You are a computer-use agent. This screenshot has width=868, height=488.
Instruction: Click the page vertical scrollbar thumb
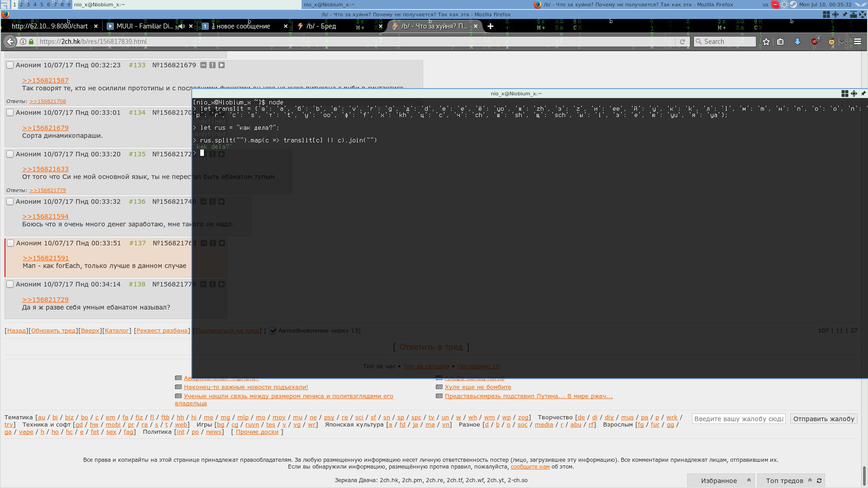[x=864, y=475]
